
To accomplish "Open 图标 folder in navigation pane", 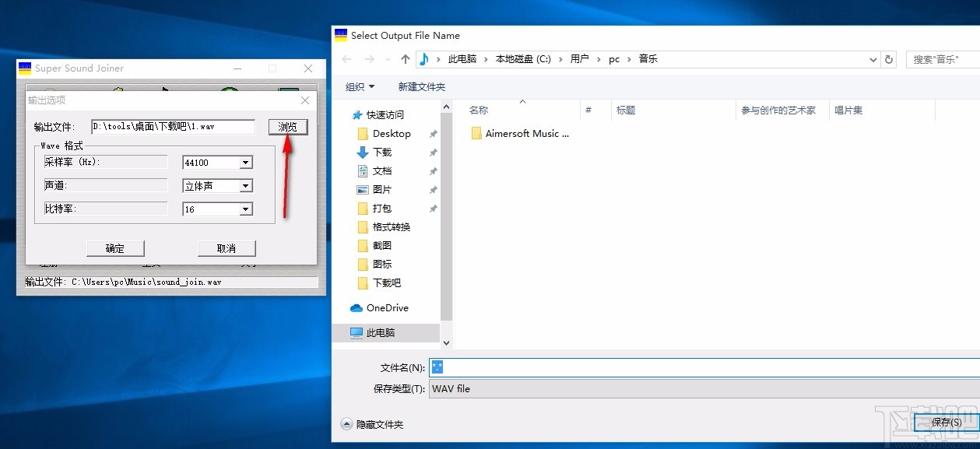I will (382, 265).
